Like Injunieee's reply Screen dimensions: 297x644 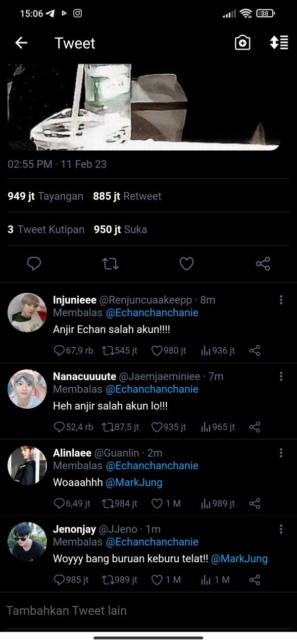click(157, 351)
